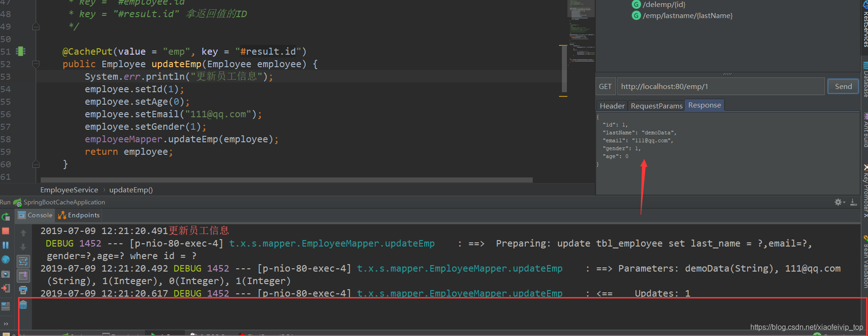Take a thread dump with camera icon
This screenshot has height=336, width=868.
point(6,274)
